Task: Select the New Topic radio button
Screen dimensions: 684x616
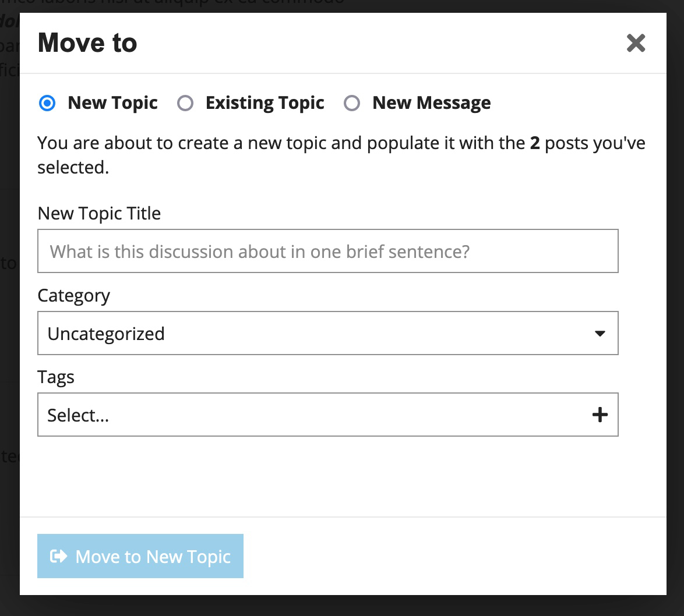Action: (47, 103)
